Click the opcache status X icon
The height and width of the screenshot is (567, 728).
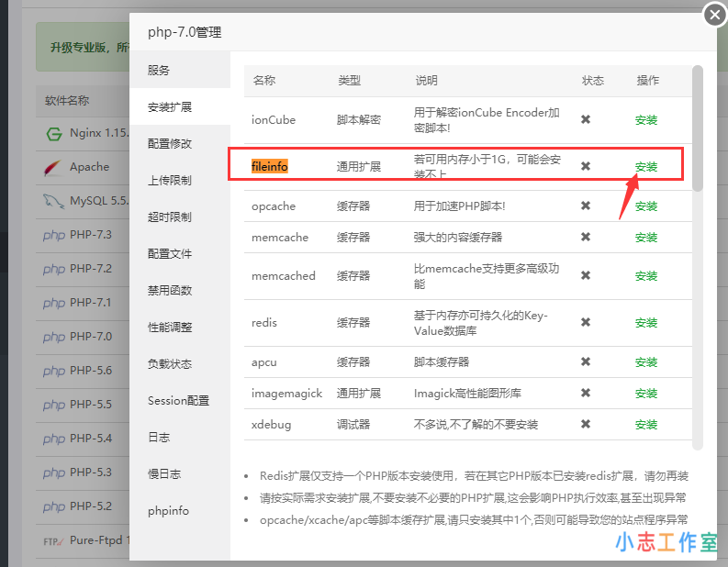[586, 206]
